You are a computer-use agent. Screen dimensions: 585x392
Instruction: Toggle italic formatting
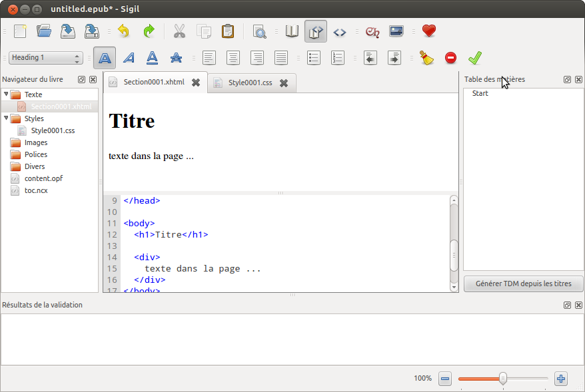click(129, 58)
